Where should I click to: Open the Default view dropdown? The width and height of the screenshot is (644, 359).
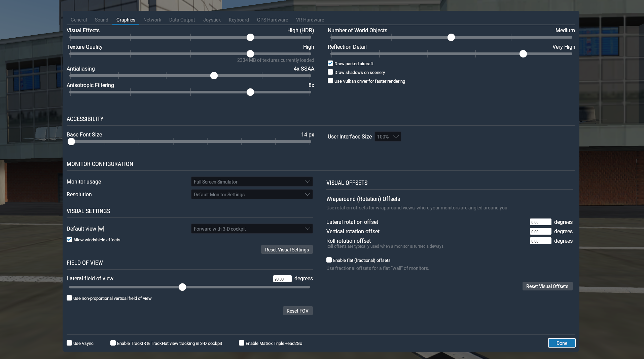coord(251,229)
